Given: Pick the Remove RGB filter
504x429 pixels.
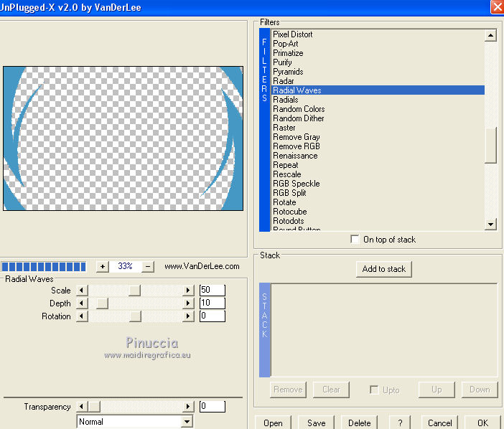Looking at the screenshot, I should 378,146.
